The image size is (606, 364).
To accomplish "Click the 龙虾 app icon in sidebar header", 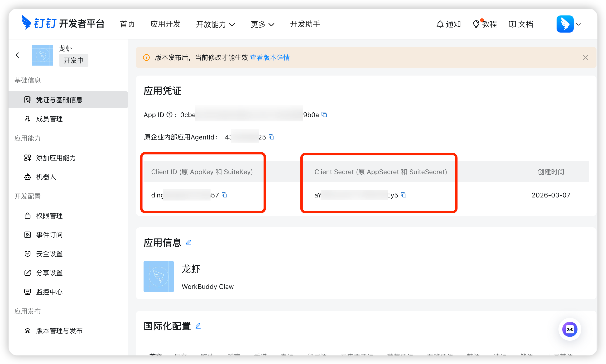I will (x=43, y=55).
